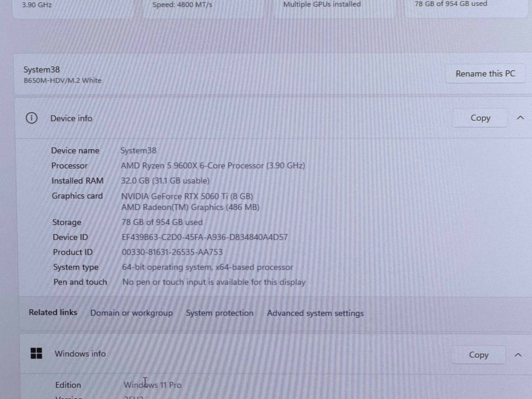Open Domain or workgroup link
Image resolution: width=532 pixels, height=399 pixels.
131,313
